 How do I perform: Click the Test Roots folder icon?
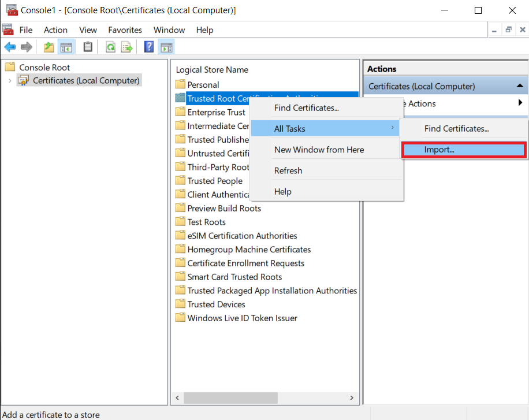(x=181, y=221)
